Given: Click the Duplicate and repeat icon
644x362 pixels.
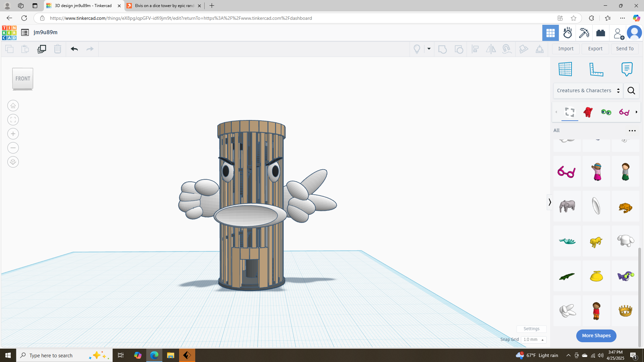Looking at the screenshot, I should coord(42,49).
